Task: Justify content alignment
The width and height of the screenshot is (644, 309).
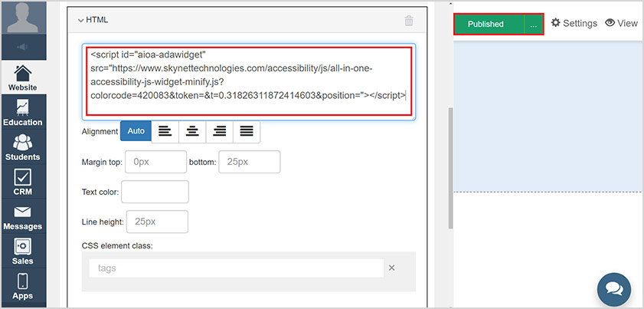Action: pyautogui.click(x=247, y=132)
